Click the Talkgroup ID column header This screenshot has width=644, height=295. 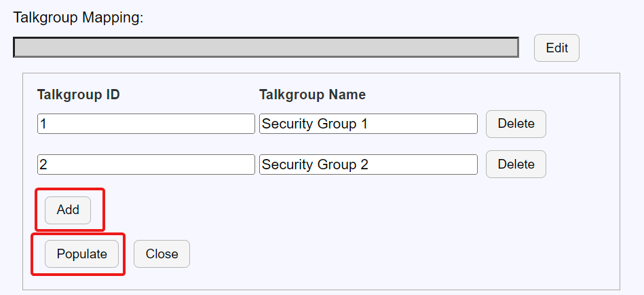(79, 94)
